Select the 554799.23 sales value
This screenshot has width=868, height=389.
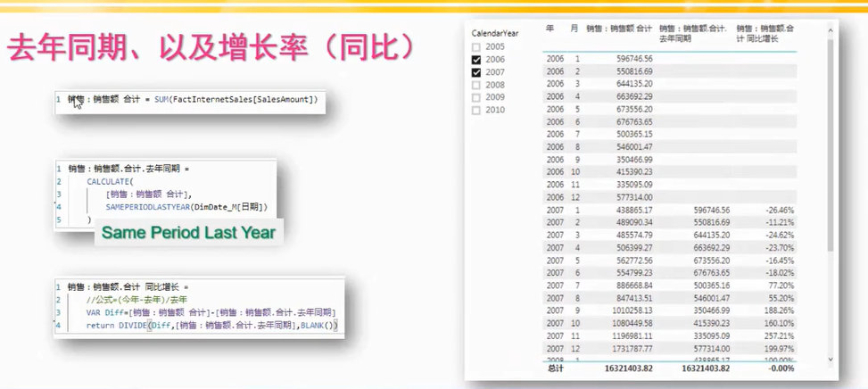[x=632, y=273]
